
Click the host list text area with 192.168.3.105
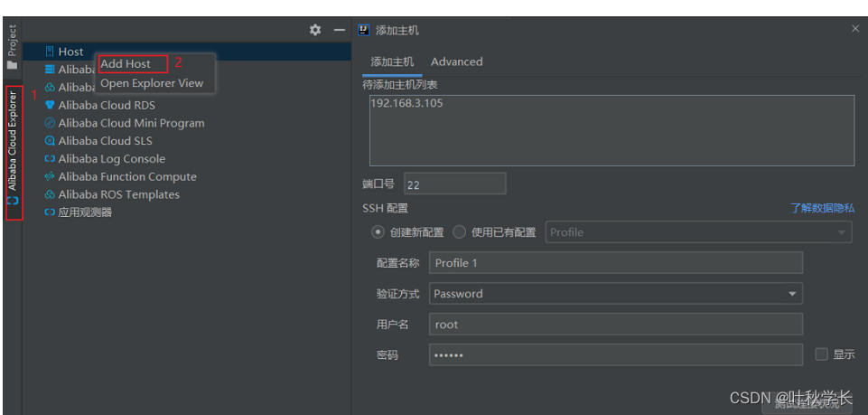pos(611,131)
